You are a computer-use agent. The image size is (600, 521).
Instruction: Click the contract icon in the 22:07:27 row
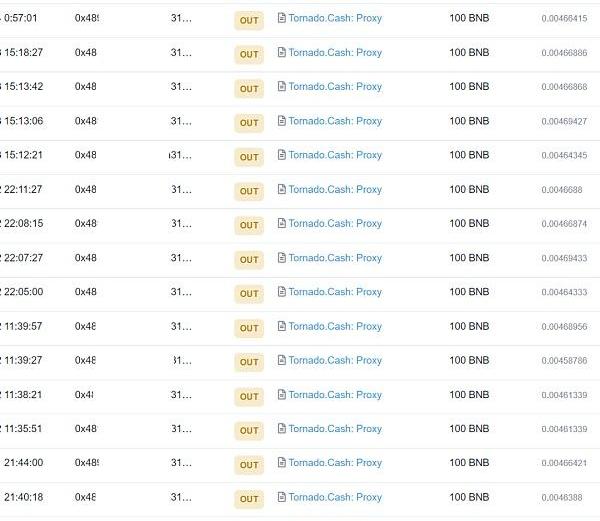coord(281,258)
